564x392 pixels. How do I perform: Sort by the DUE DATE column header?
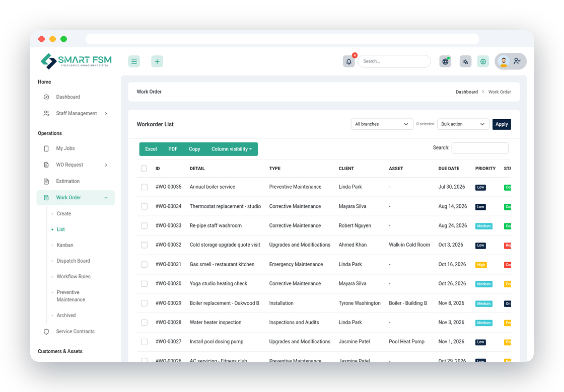click(449, 169)
